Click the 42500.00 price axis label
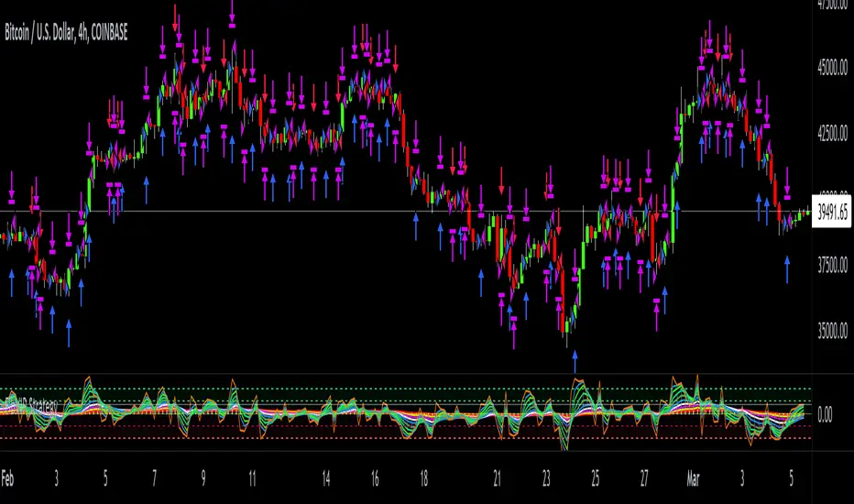Image resolution: width=854 pixels, height=504 pixels. (832, 132)
